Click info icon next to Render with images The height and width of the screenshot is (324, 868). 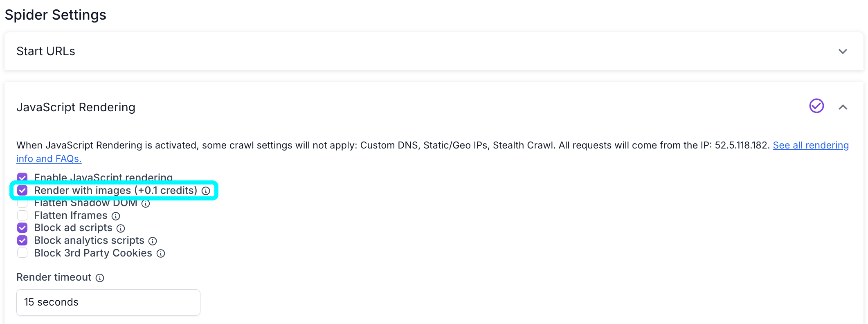pyautogui.click(x=206, y=191)
